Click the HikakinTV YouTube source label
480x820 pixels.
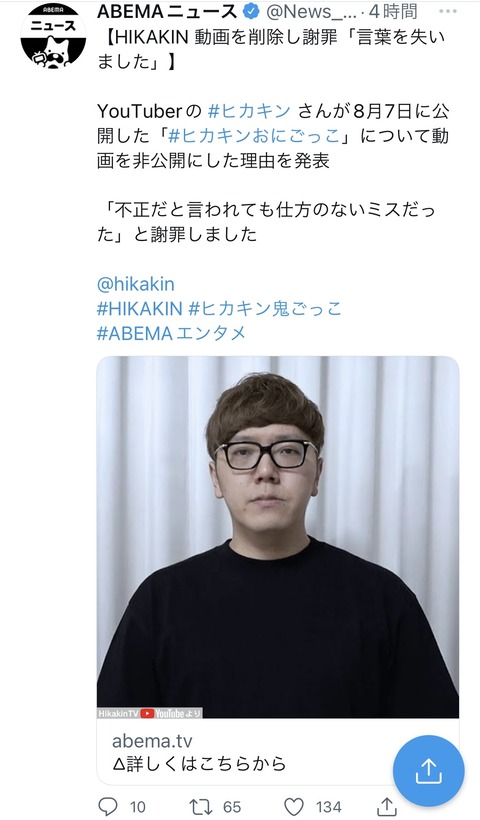[x=150, y=713]
